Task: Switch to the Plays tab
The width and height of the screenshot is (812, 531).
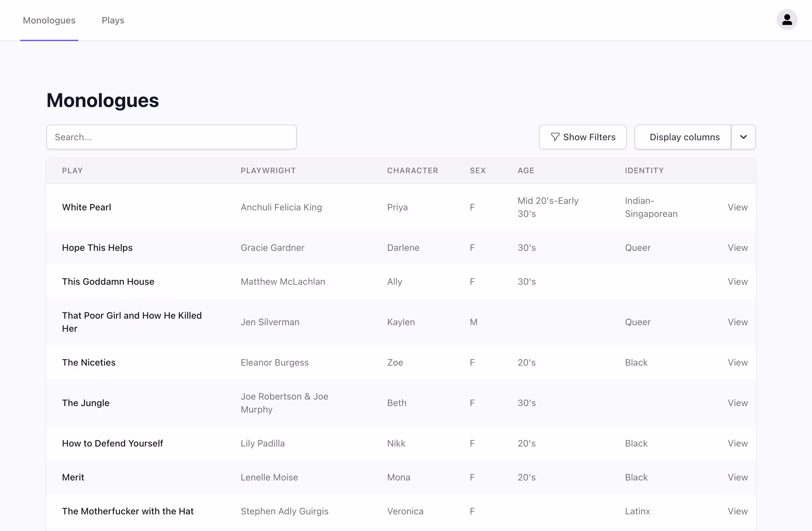Action: pos(113,21)
